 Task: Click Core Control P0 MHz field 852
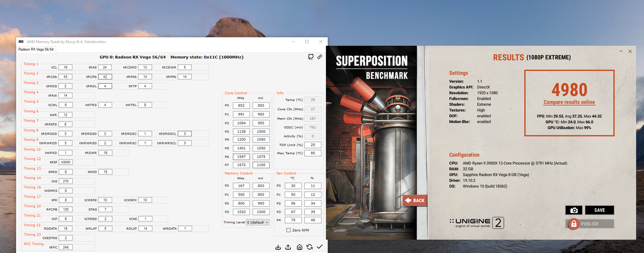pos(241,106)
